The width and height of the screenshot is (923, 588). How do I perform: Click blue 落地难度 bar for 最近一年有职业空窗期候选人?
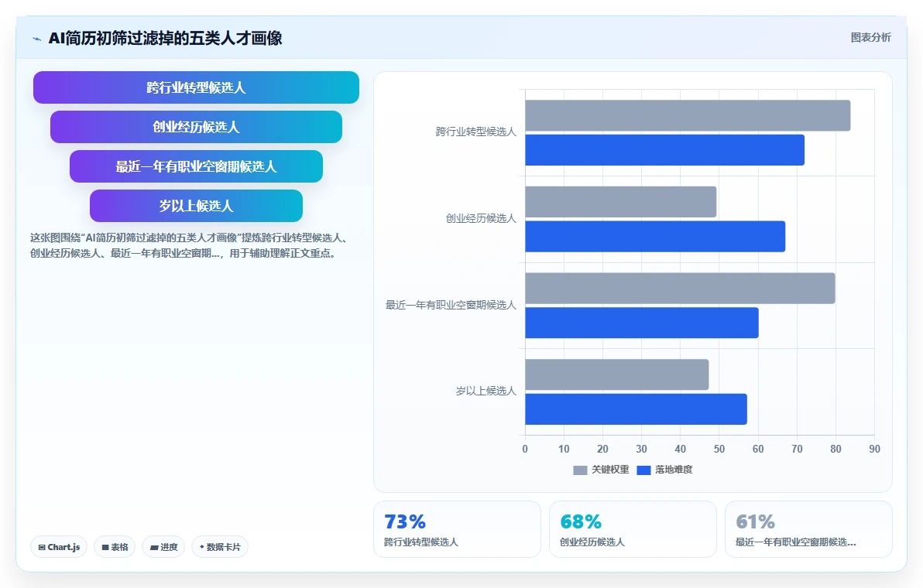click(642, 323)
